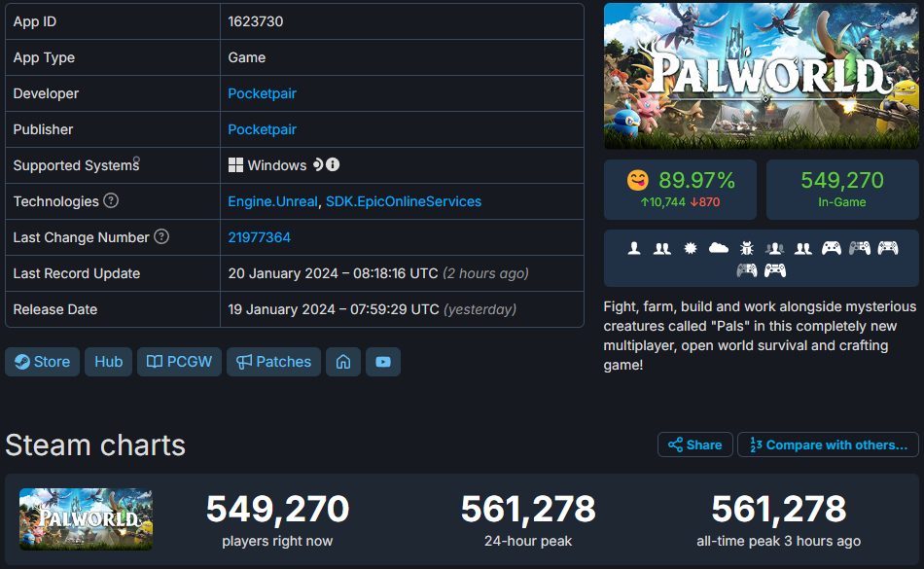Viewport: 924px width, 569px height.
Task: Click the book icon on the PCGW button
Action: 155,362
